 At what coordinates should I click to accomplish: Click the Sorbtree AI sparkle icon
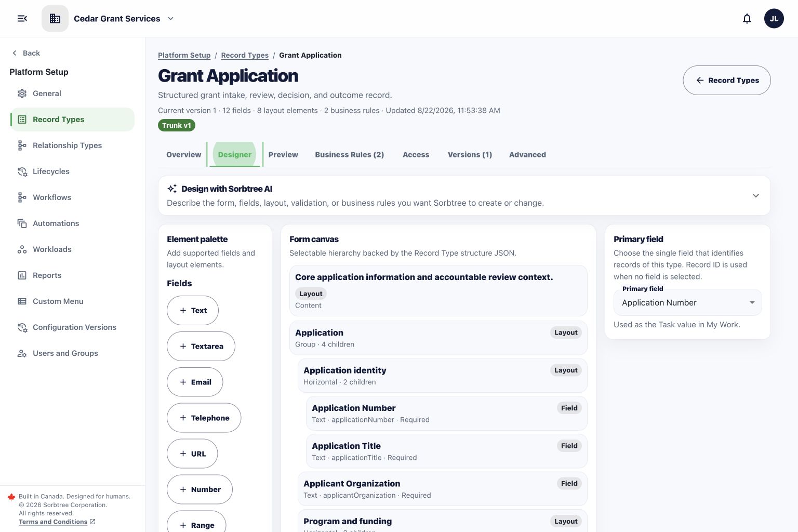click(172, 189)
